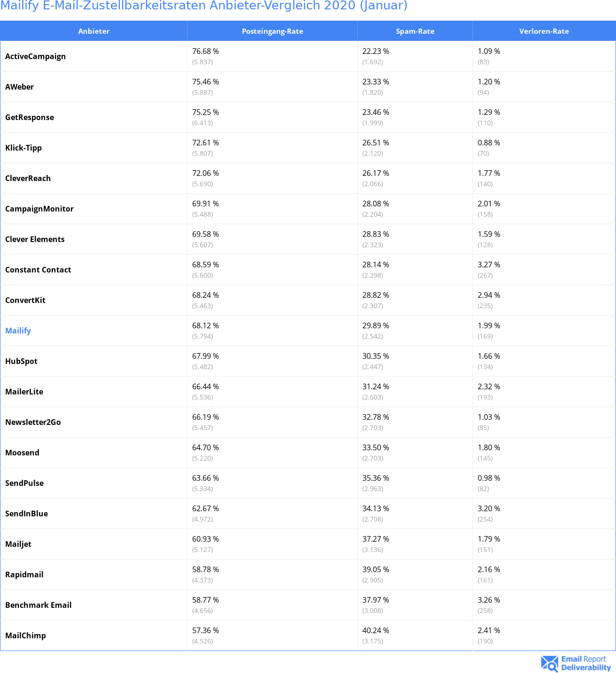This screenshot has width=616, height=673.
Task: Click the Email Report Deliverability logo icon
Action: click(549, 664)
